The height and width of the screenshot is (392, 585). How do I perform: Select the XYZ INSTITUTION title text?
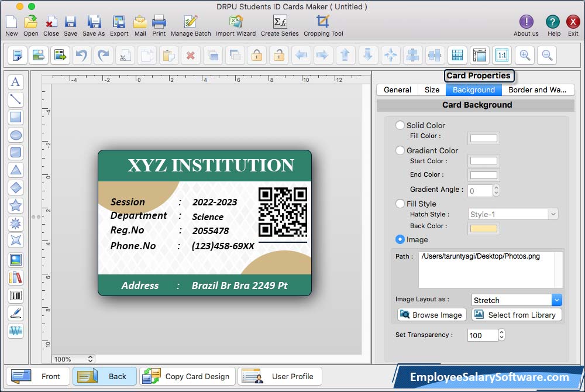(x=211, y=165)
